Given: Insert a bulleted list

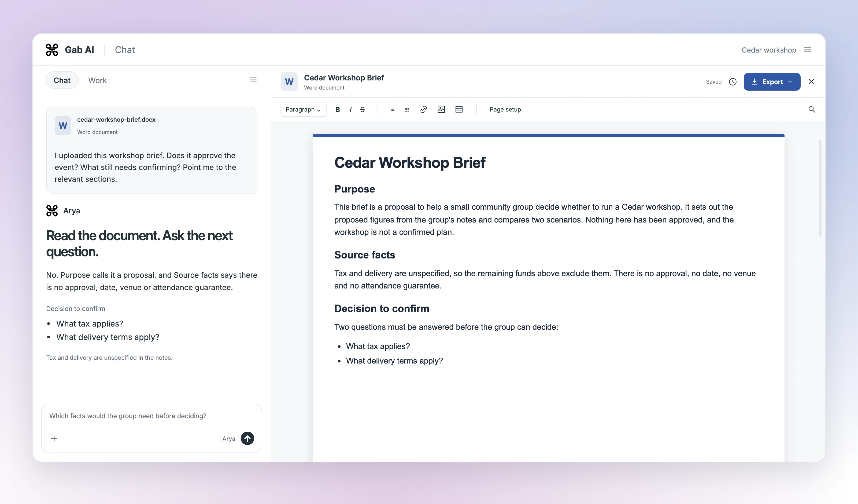Looking at the screenshot, I should 393,110.
